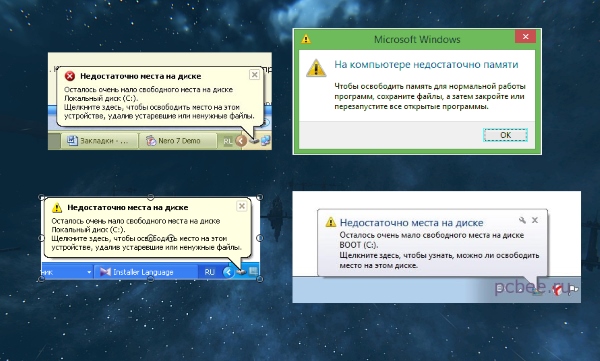The image size is (600, 361).
Task: Click the heading На компьютере недостаточно памяти
Action: coord(426,65)
